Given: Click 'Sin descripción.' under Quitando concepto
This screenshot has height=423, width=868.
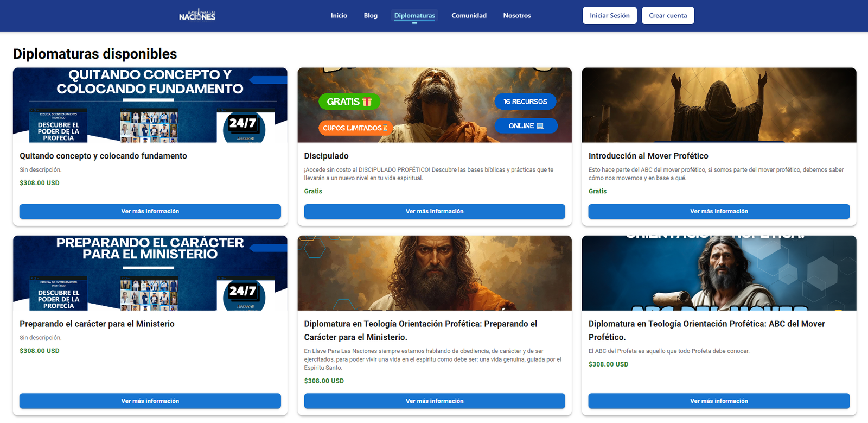Looking at the screenshot, I should tap(41, 170).
